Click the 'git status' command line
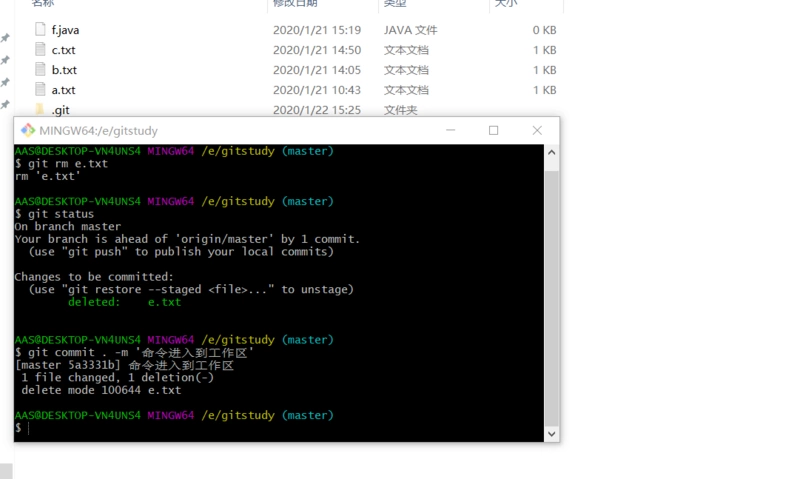Viewport: 800px width, 479px height. pos(55,214)
